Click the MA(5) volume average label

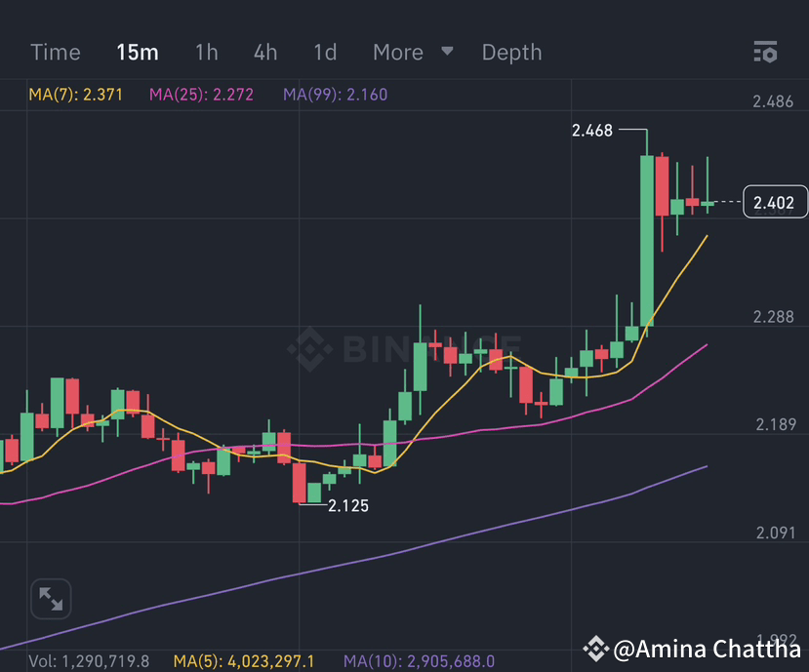click(x=243, y=659)
